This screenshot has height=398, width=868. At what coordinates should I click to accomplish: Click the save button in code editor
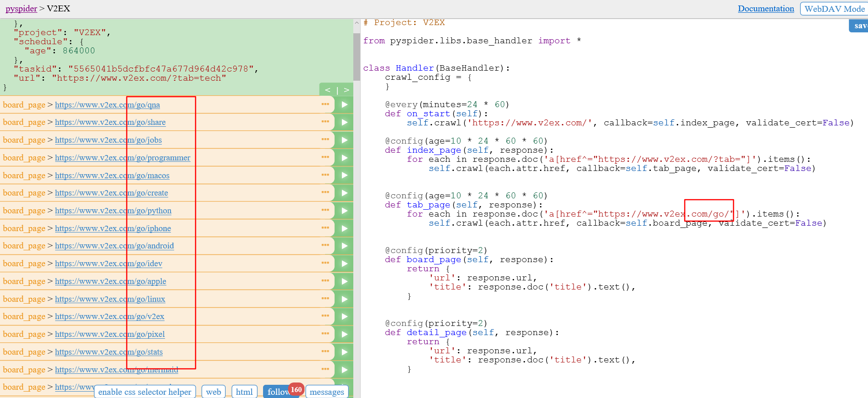(x=859, y=26)
